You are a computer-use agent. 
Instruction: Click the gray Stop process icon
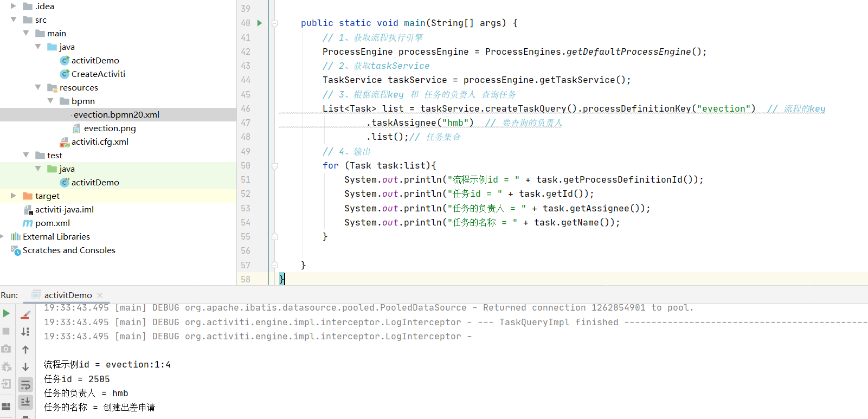[7, 331]
